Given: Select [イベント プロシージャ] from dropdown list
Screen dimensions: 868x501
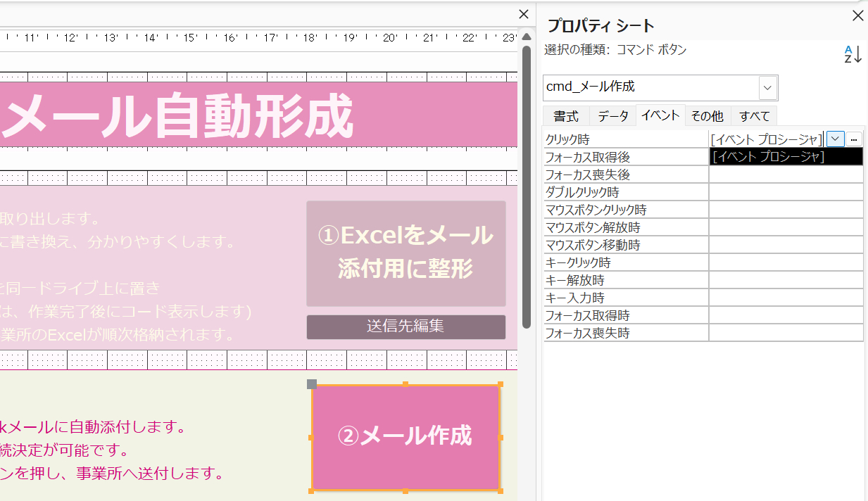Looking at the screenshot, I should (786, 156).
